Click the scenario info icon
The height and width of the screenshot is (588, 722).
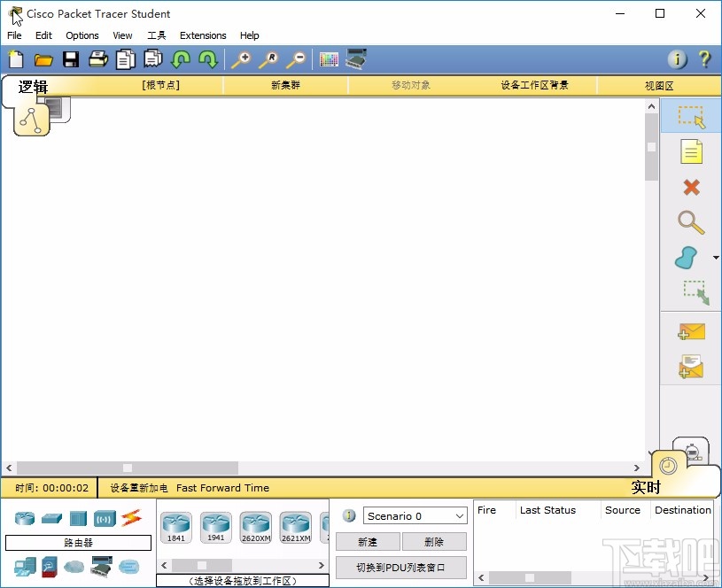click(350, 515)
